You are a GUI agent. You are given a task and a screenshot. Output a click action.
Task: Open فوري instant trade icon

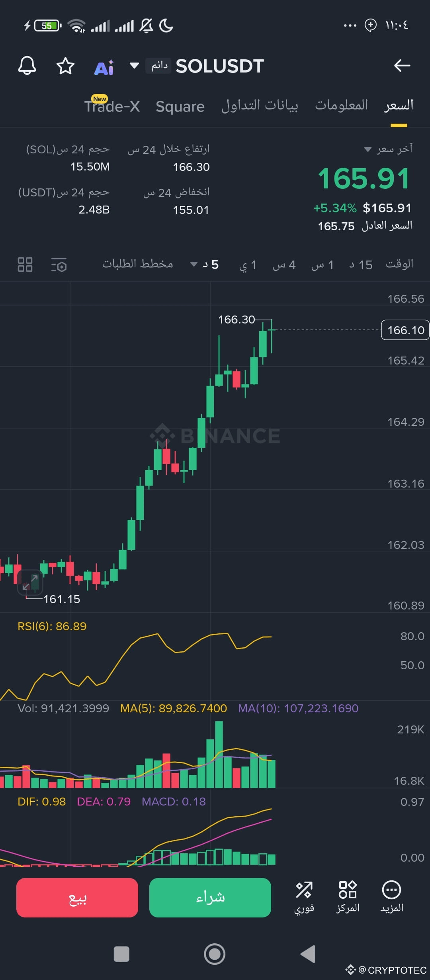tap(304, 897)
